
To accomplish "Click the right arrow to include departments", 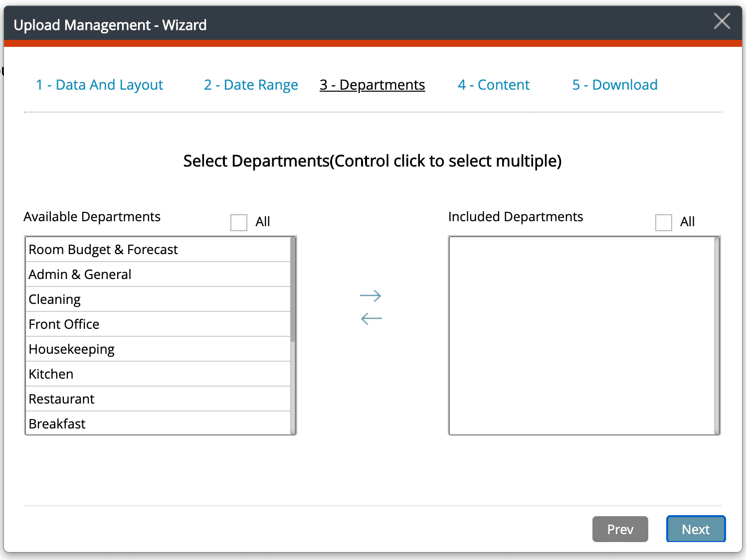I will pyautogui.click(x=371, y=296).
